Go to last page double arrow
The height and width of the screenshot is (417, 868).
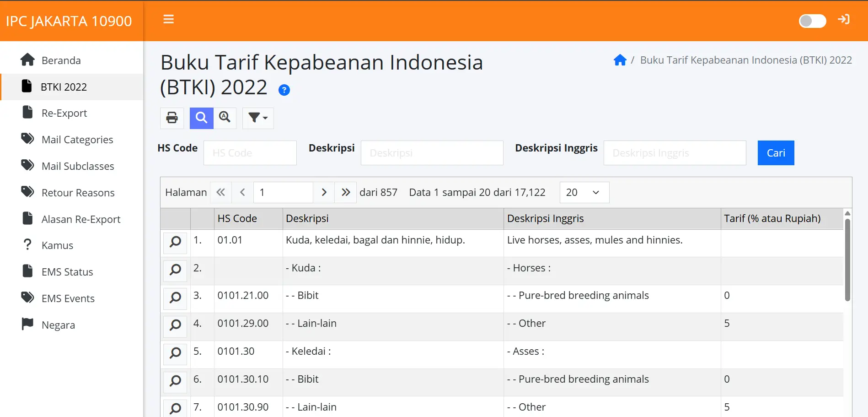346,192
